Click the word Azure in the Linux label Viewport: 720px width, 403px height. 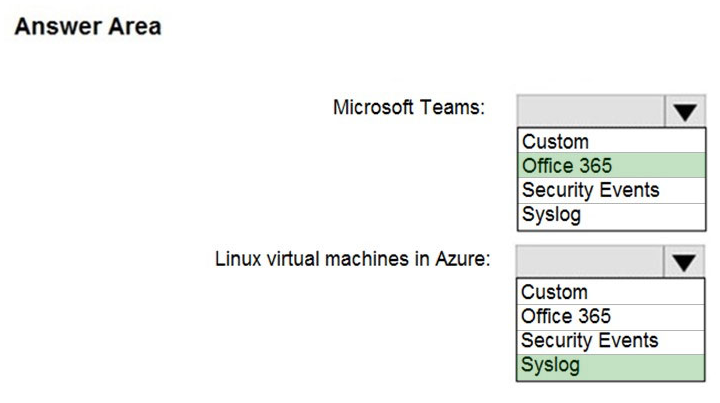tap(463, 259)
